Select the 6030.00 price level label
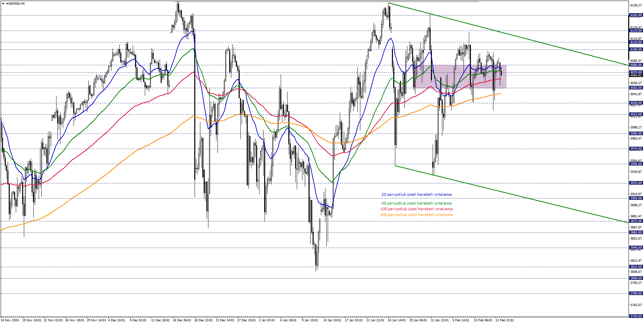Screen dimensions: 644x324 (x=636, y=103)
